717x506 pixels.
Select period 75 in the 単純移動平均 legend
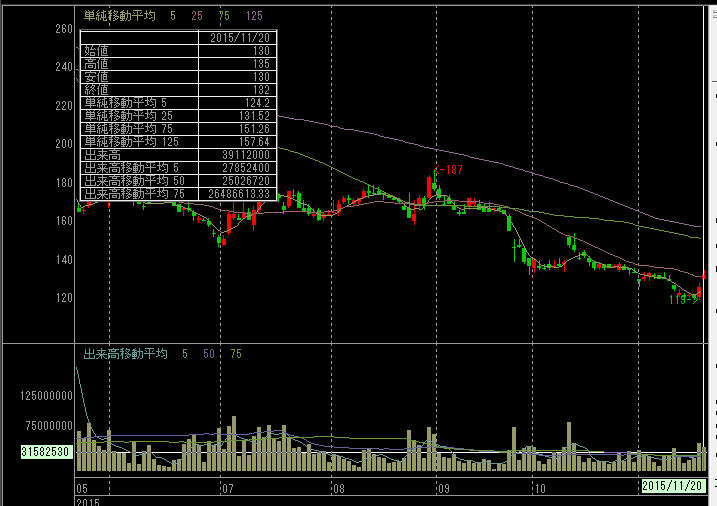pos(224,16)
